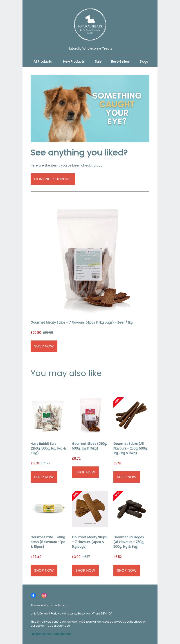
Task: Click Shop Now under Gourmet Meaty Strips Beef
Action: tap(44, 346)
